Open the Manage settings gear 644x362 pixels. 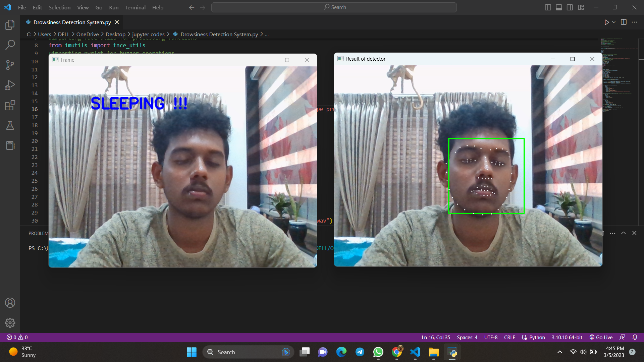tap(10, 323)
